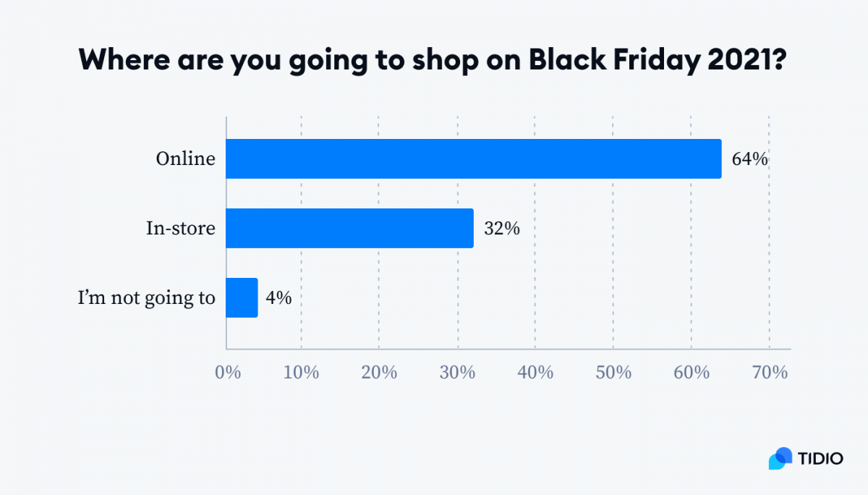Click the 0% axis tick label
This screenshot has height=495, width=868.
(x=228, y=373)
